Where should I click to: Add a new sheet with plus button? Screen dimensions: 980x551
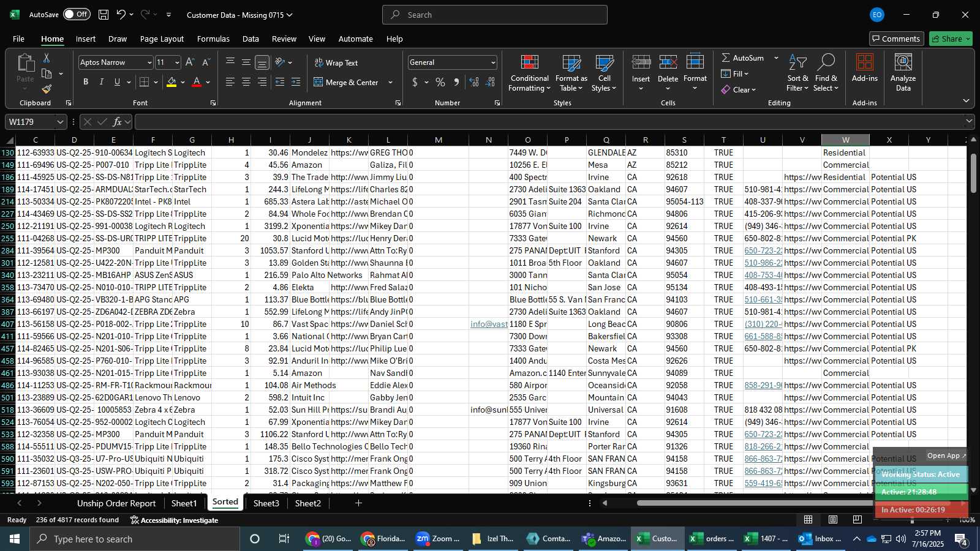click(358, 503)
